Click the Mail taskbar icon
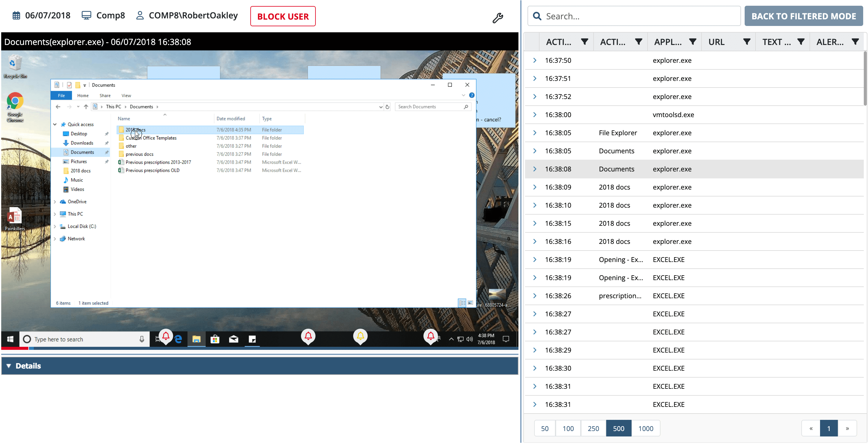Screen dimensions: 868x444 tap(233, 339)
